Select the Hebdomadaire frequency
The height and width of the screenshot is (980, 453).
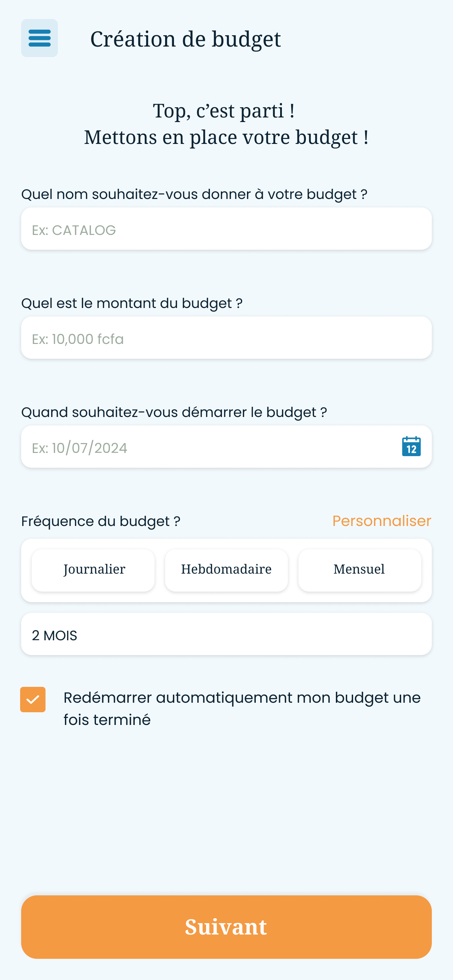226,570
